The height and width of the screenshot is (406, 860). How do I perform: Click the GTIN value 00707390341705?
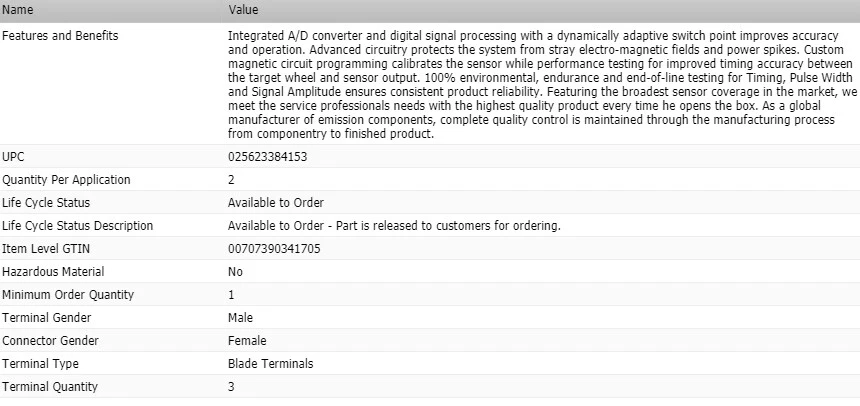coord(274,249)
